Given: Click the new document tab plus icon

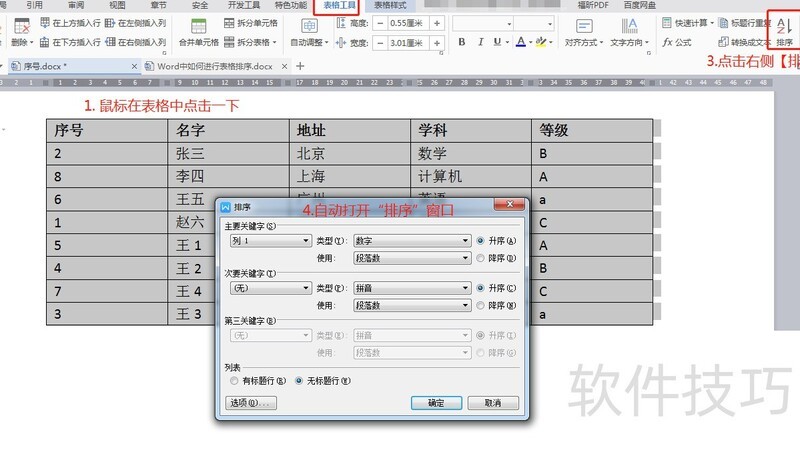Looking at the screenshot, I should click(x=299, y=66).
